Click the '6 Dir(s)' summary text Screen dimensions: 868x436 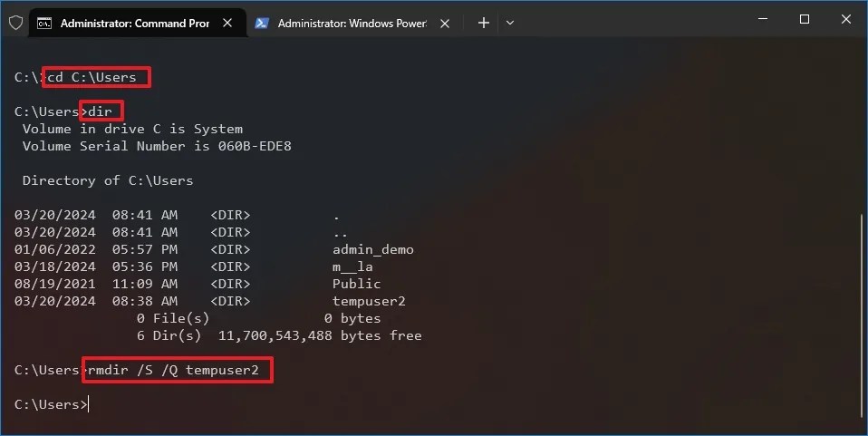pyautogui.click(x=169, y=335)
